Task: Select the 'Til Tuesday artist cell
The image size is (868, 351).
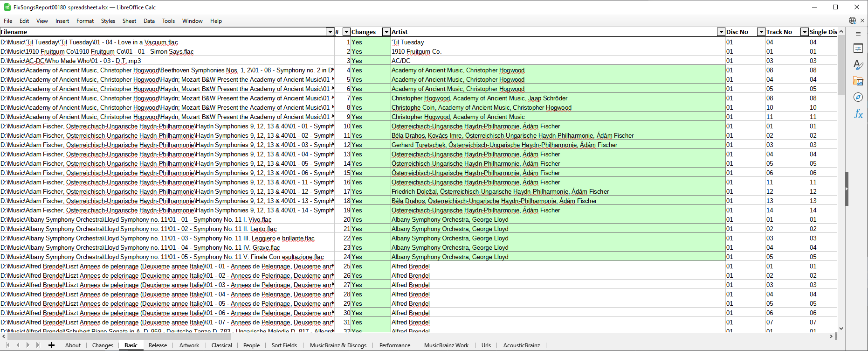Action: [558, 42]
